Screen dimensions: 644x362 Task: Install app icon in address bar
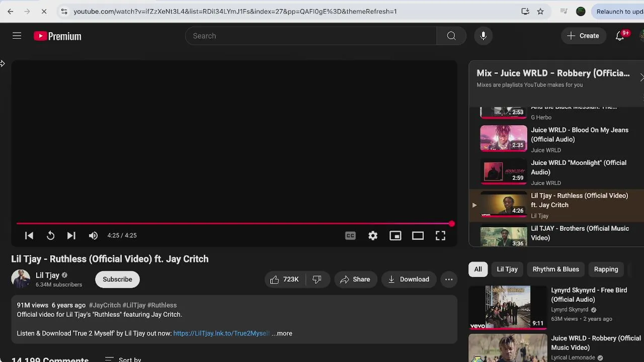(x=525, y=11)
